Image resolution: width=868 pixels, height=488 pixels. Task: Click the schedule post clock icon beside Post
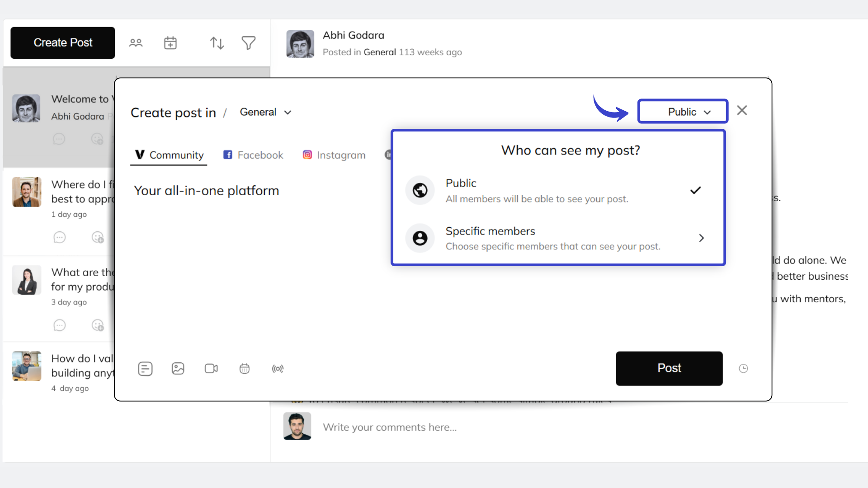744,368
